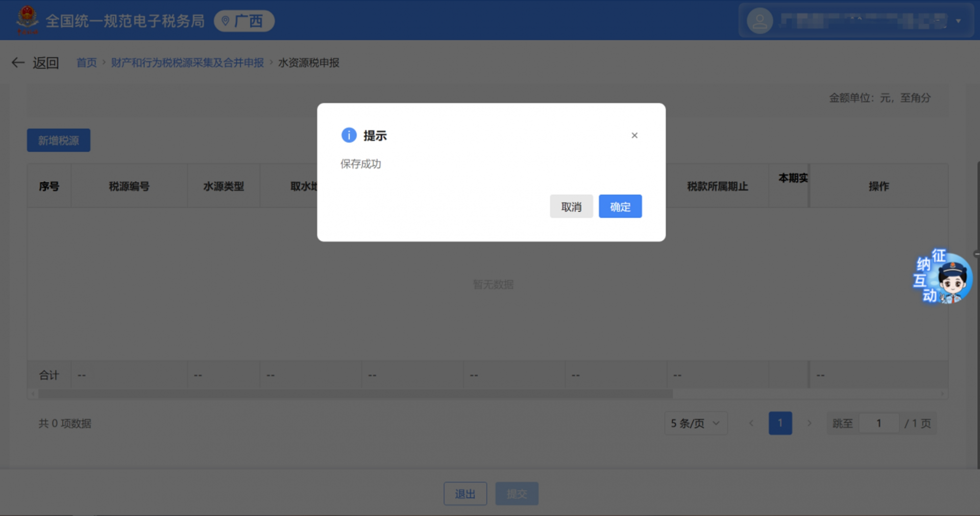The height and width of the screenshot is (516, 980).
Task: Click the user avatar icon
Action: [x=759, y=20]
